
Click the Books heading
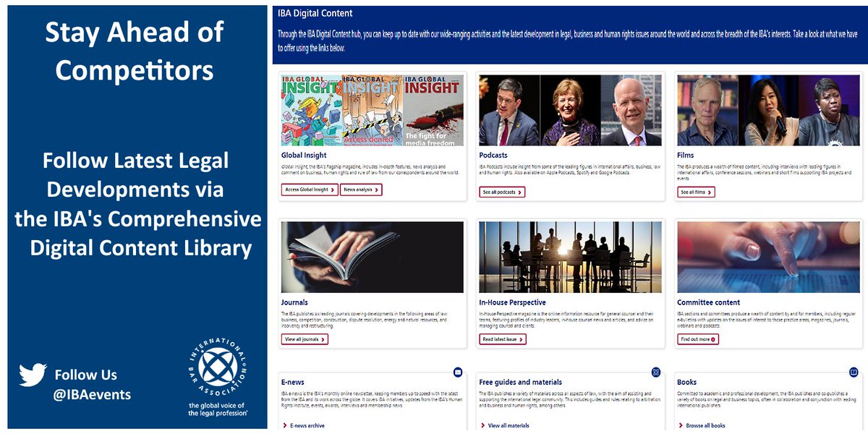(687, 382)
